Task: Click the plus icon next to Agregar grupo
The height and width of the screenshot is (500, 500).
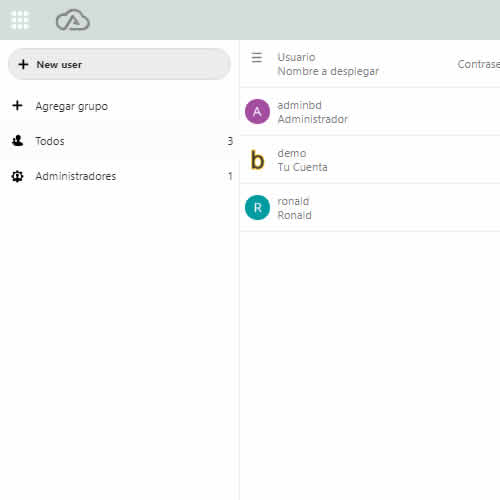Action: pos(17,106)
